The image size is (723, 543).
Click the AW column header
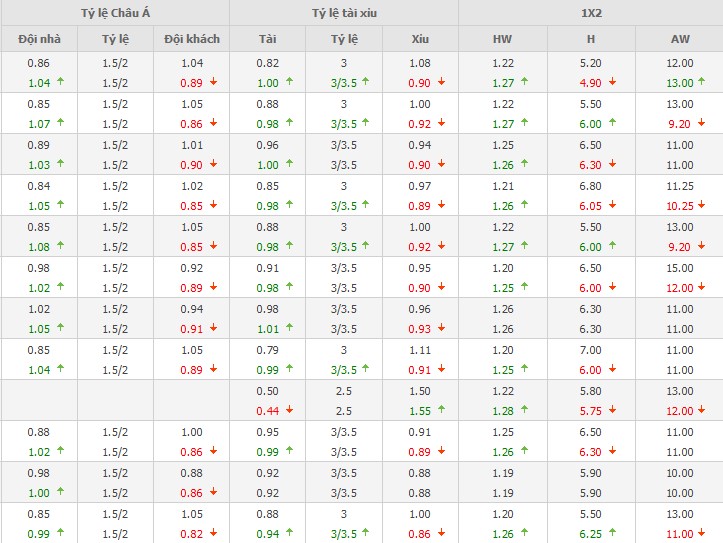(681, 39)
